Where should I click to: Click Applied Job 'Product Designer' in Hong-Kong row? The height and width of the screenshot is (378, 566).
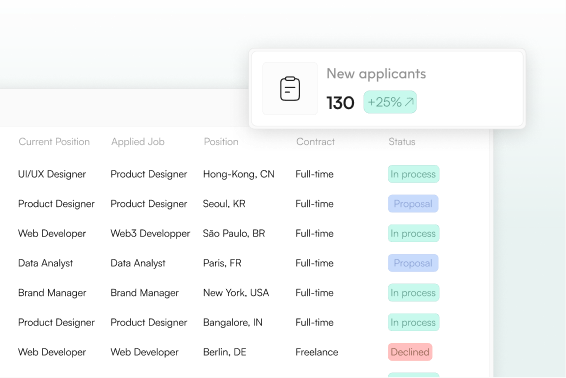click(149, 174)
